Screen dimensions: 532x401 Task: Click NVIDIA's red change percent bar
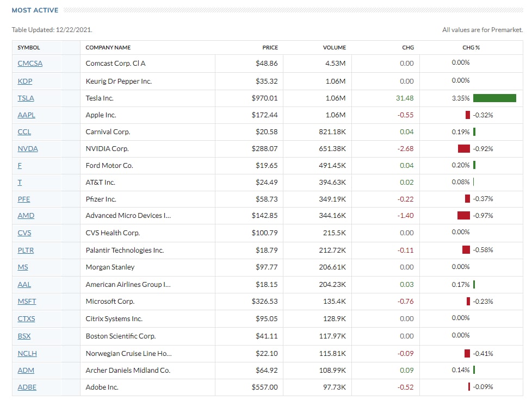pyautogui.click(x=463, y=149)
